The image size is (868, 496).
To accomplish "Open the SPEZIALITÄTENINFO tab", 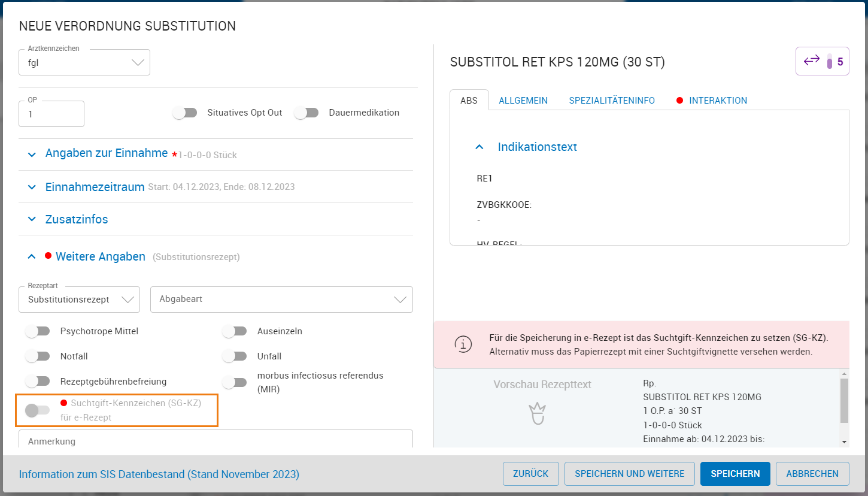I will point(612,101).
